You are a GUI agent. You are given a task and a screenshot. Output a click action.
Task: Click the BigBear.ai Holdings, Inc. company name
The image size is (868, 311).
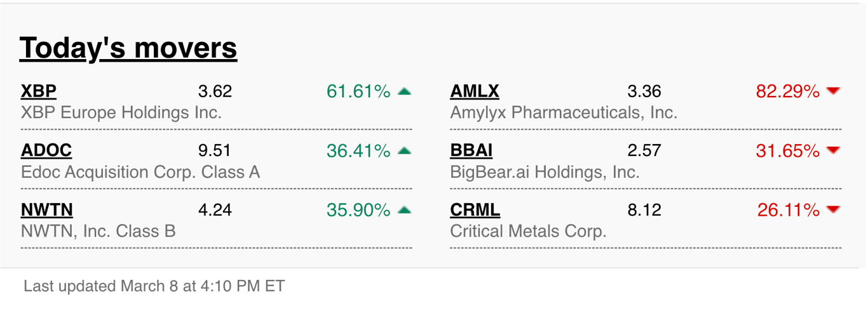pos(545,172)
